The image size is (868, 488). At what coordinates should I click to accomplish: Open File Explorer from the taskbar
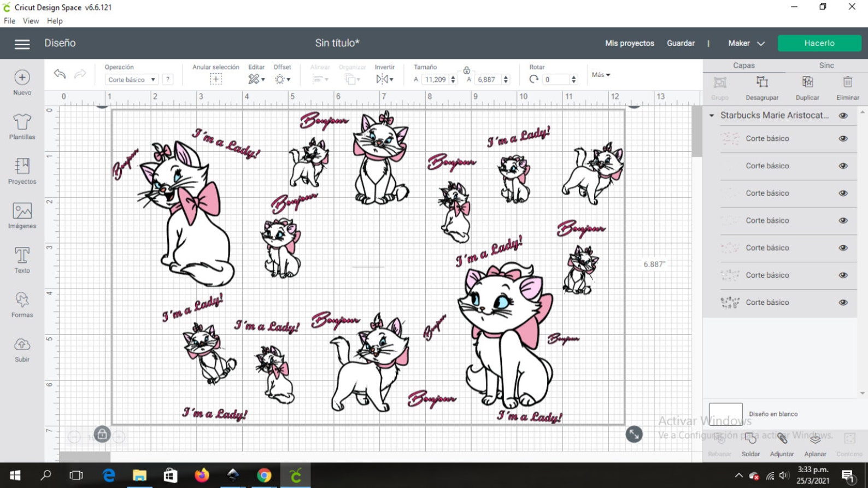(139, 475)
